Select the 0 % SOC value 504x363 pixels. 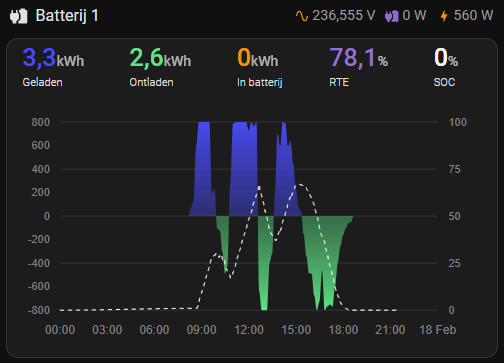446,58
